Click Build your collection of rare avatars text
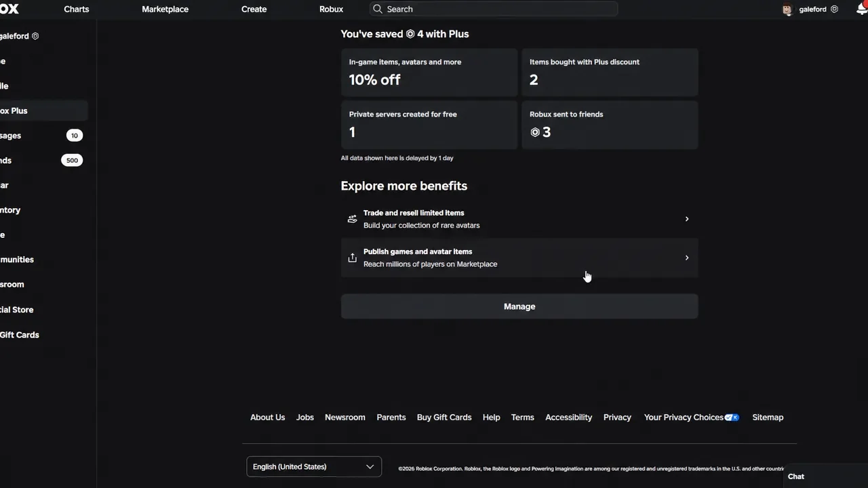868x488 pixels. (x=422, y=226)
